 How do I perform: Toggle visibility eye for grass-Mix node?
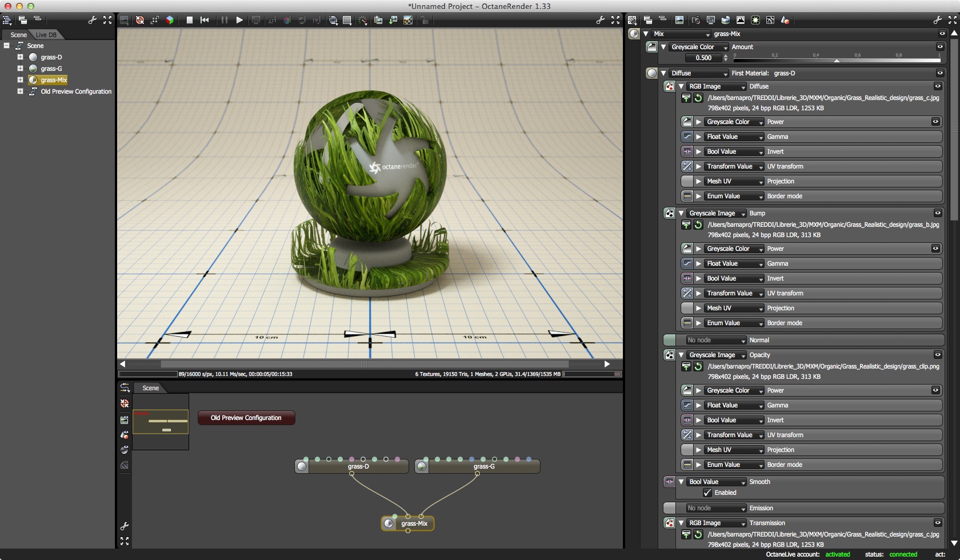[x=942, y=34]
